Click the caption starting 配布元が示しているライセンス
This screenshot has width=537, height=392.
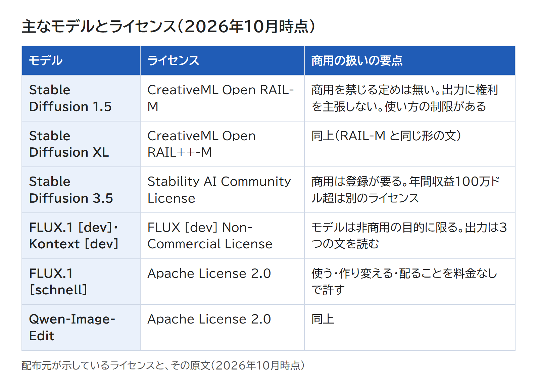(x=163, y=365)
